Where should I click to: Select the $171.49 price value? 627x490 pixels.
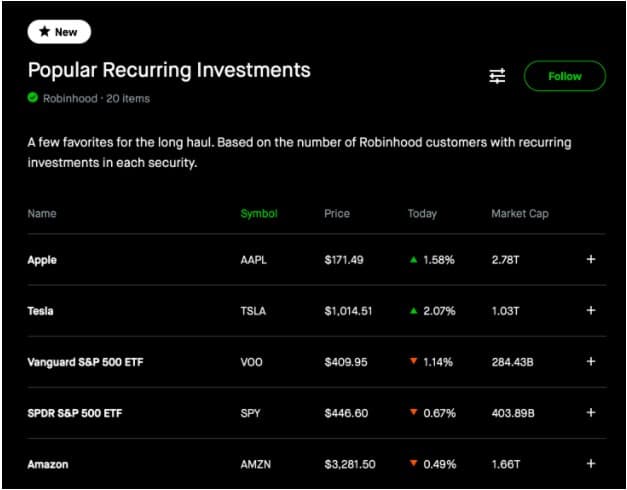click(x=344, y=260)
